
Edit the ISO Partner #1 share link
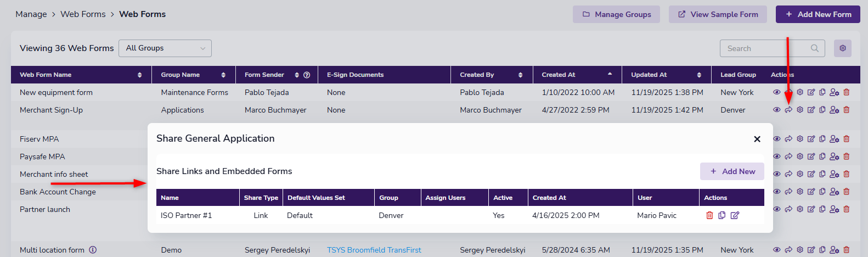pyautogui.click(x=735, y=215)
